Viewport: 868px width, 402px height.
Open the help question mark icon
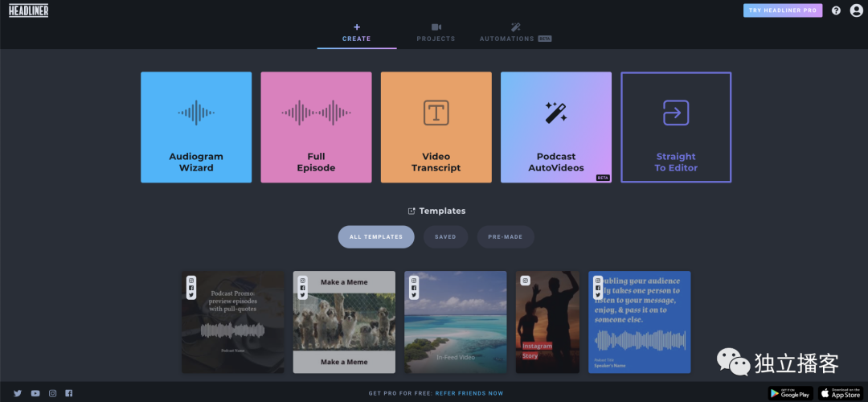pyautogui.click(x=836, y=10)
